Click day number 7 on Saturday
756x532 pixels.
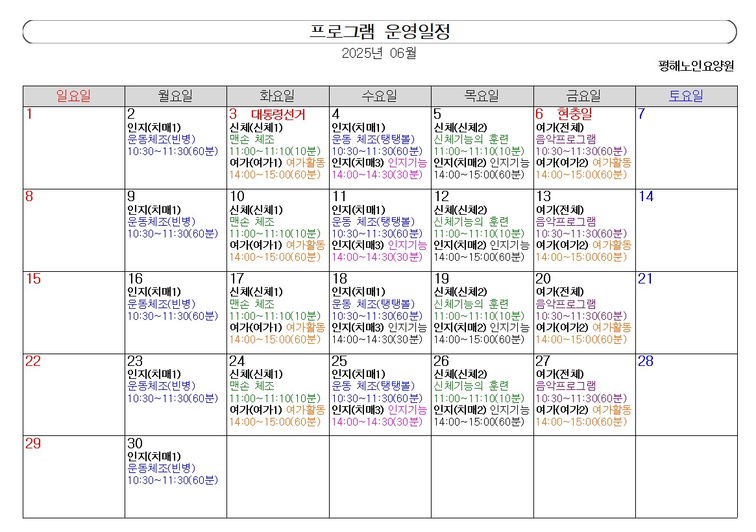(641, 114)
